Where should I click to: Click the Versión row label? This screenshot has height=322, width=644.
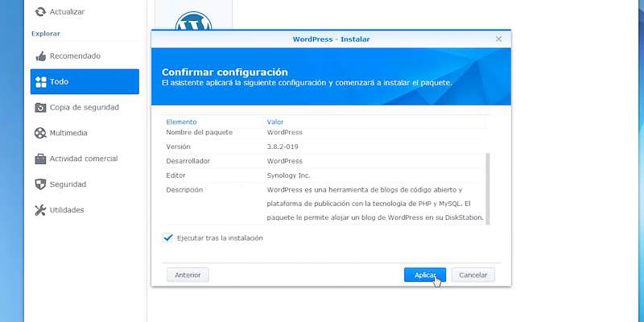point(178,147)
